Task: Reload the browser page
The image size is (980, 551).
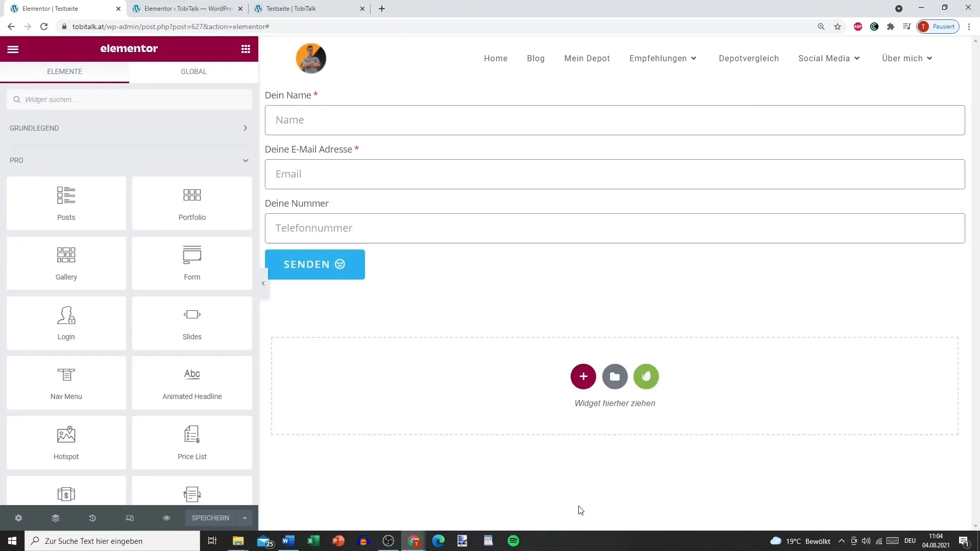Action: point(44,27)
